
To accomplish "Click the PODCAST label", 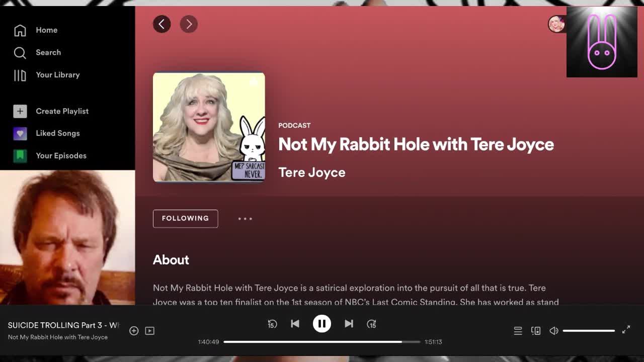I will pos(294,125).
